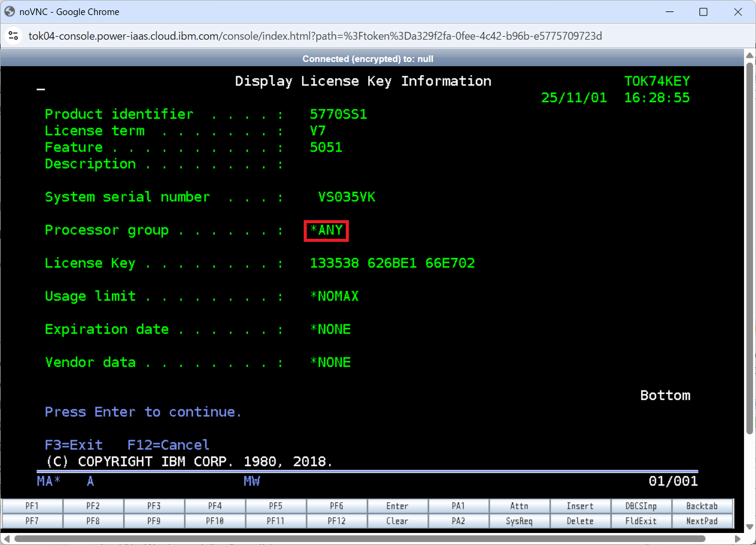The width and height of the screenshot is (756, 545).
Task: Maximize the noVNC Chrome window
Action: click(x=703, y=11)
